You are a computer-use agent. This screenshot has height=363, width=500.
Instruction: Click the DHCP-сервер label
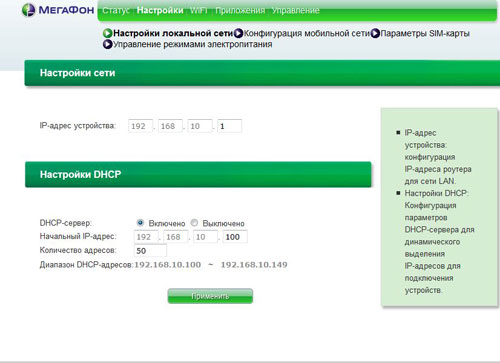click(x=65, y=223)
